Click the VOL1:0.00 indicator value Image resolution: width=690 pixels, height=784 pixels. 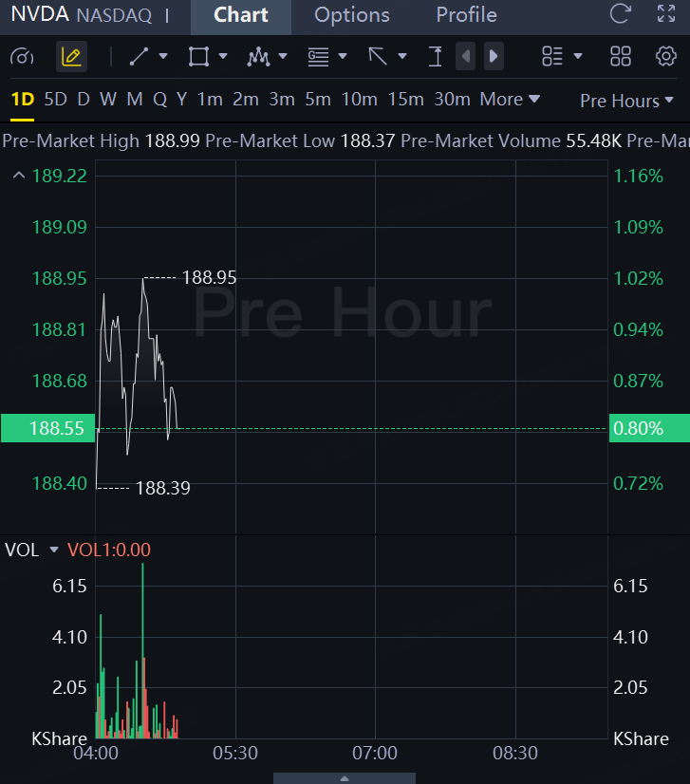coord(109,550)
